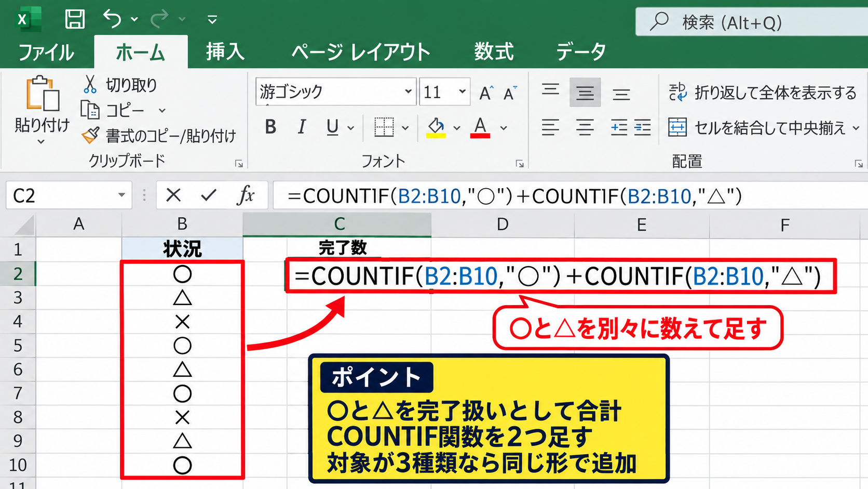
Task: Open the font size 11 dropdown
Action: [x=462, y=91]
